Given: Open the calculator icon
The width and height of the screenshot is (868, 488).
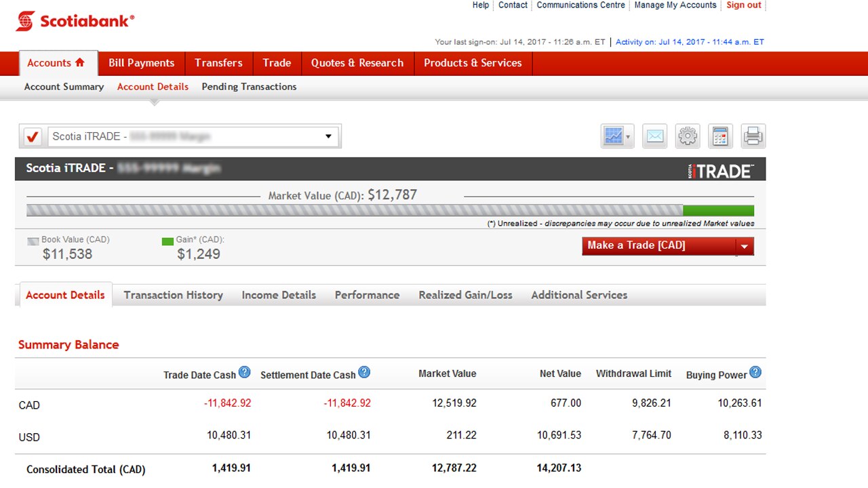Looking at the screenshot, I should click(720, 136).
